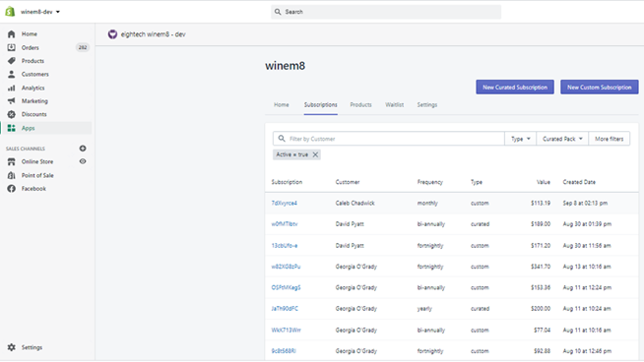Open the Customers person icon
The height and width of the screenshot is (362, 644).
point(12,75)
